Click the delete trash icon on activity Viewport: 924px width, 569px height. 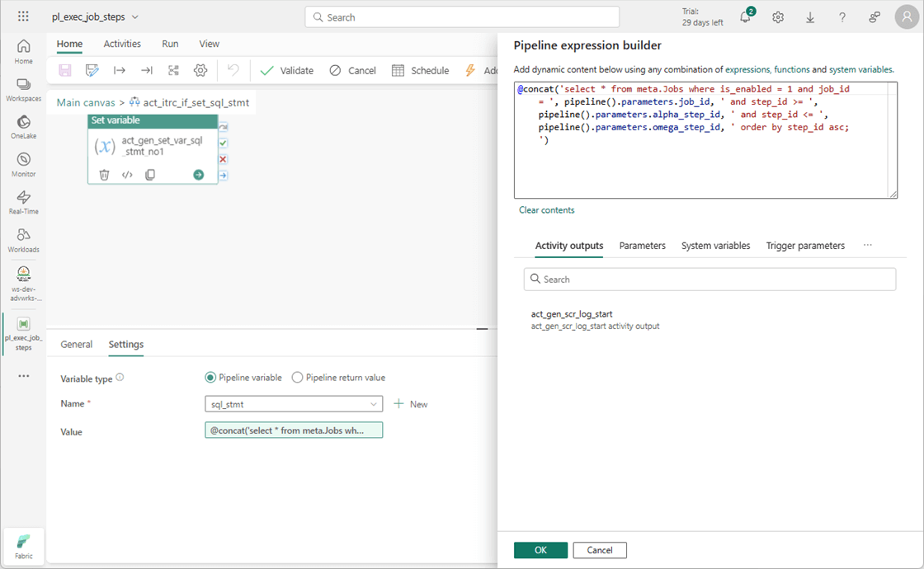[x=104, y=175]
